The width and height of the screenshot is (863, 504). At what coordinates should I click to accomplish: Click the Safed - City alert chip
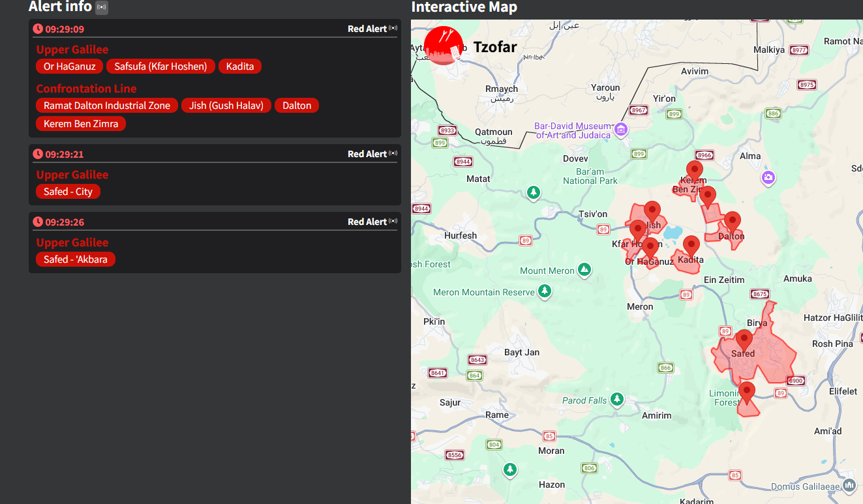tap(68, 192)
